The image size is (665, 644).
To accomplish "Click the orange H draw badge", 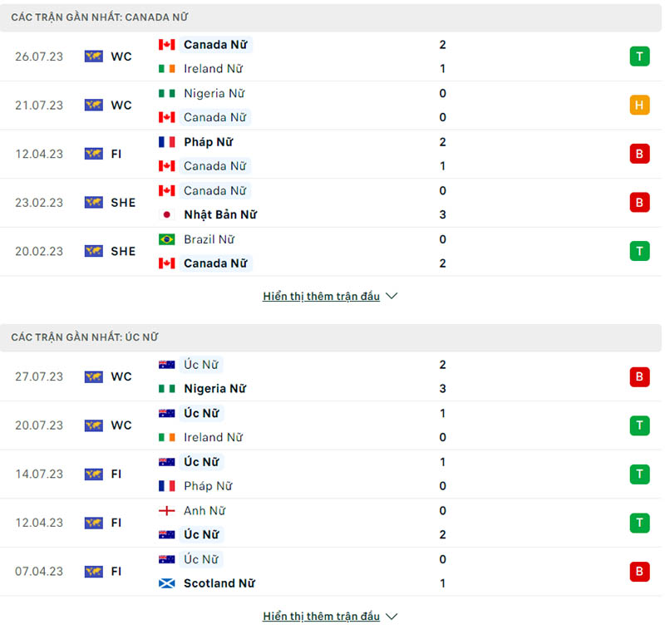I will coord(639,105).
